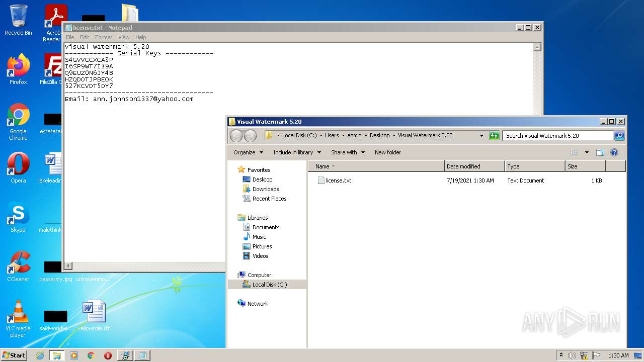
Task: Select Network in the navigation pane
Action: [258, 304]
